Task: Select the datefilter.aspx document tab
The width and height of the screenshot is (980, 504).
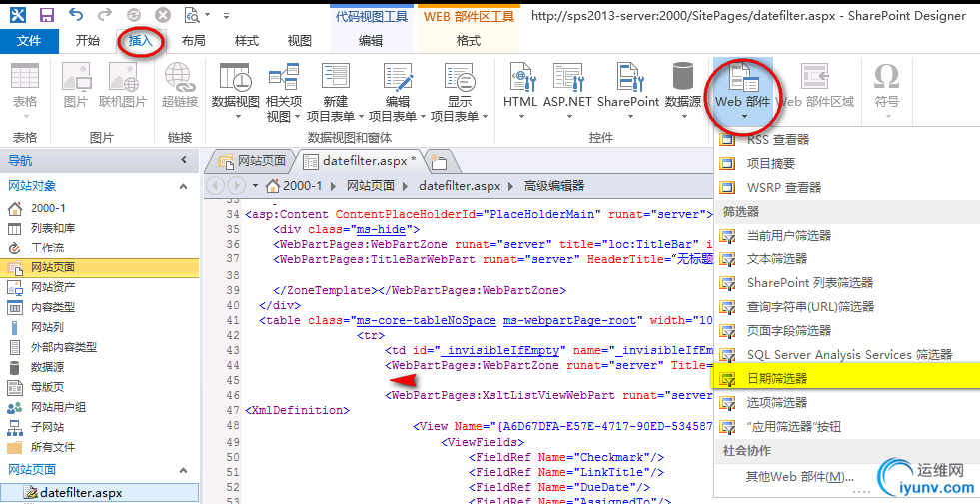Action: tap(360, 161)
